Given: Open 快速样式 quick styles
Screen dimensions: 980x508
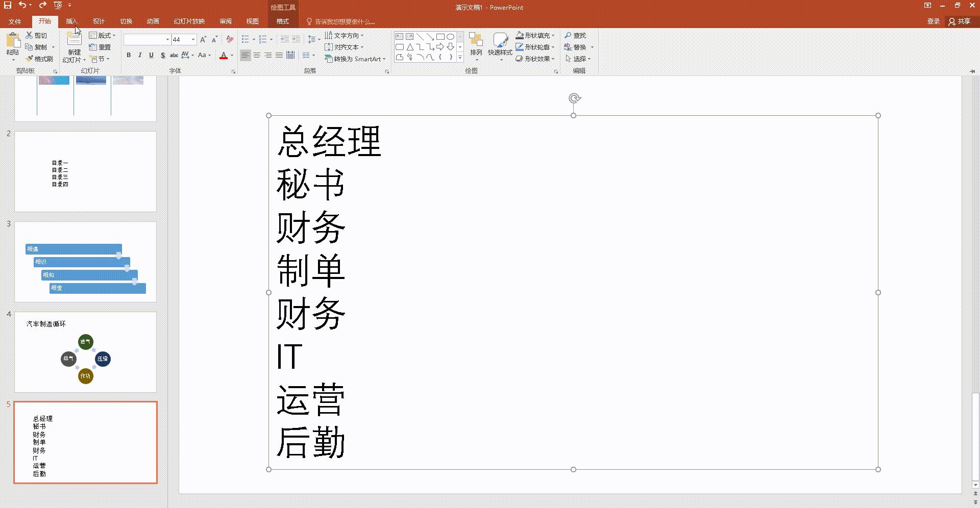Looking at the screenshot, I should (500, 45).
